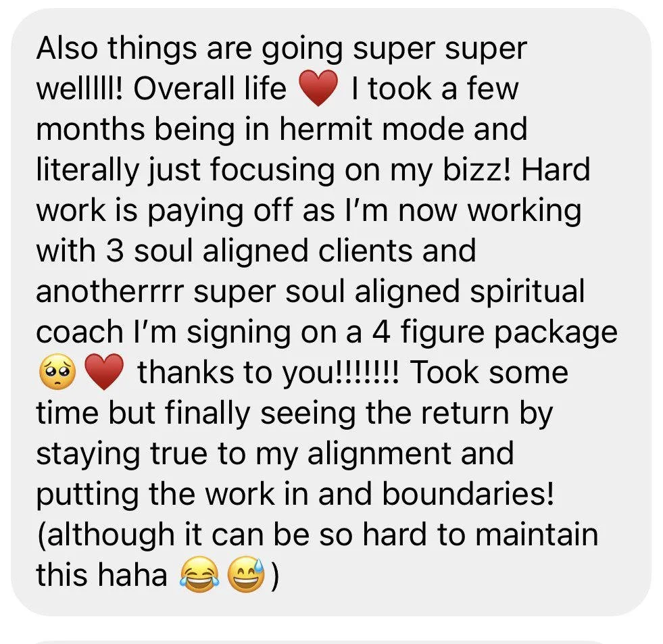Click the text 'this haha'

[x=101, y=575]
